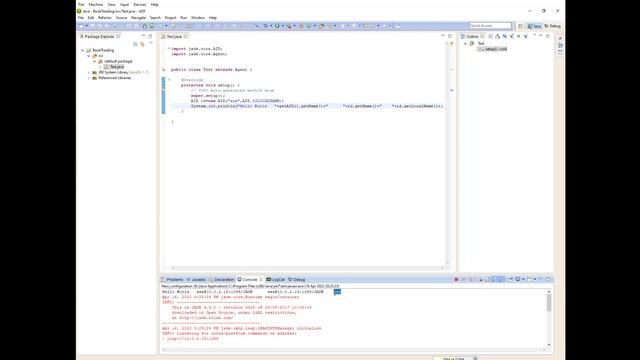
Task: Collapse the src folder node
Action: click(89, 56)
